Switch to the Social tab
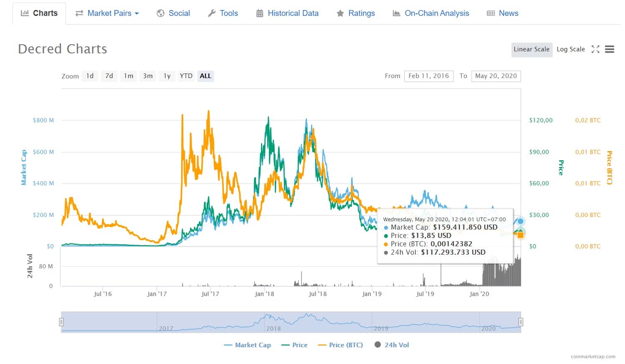The width and height of the screenshot is (625, 364). click(x=173, y=13)
